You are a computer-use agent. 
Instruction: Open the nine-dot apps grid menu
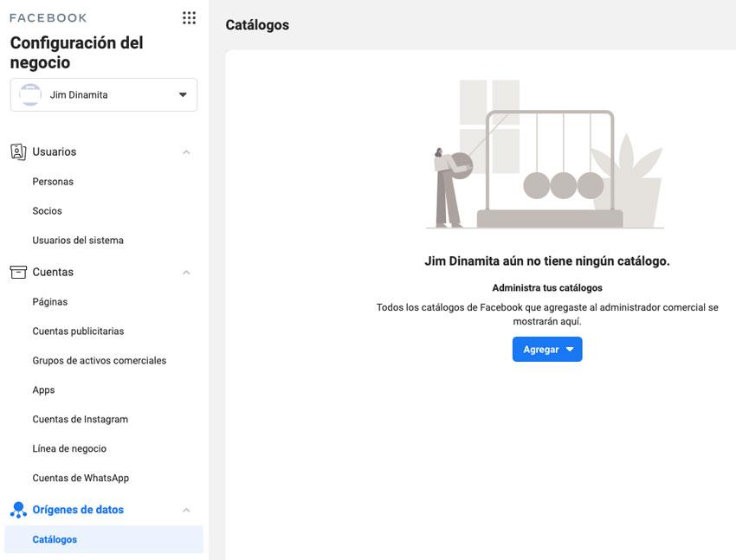coord(189,18)
